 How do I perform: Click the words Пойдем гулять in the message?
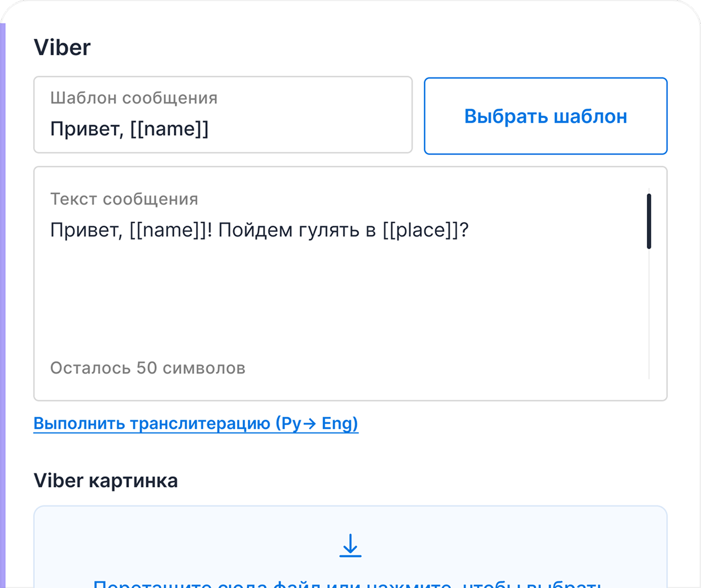click(281, 230)
